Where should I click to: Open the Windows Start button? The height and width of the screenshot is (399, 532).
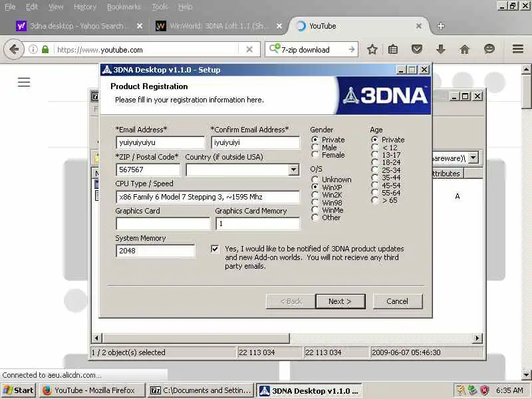coord(19,390)
